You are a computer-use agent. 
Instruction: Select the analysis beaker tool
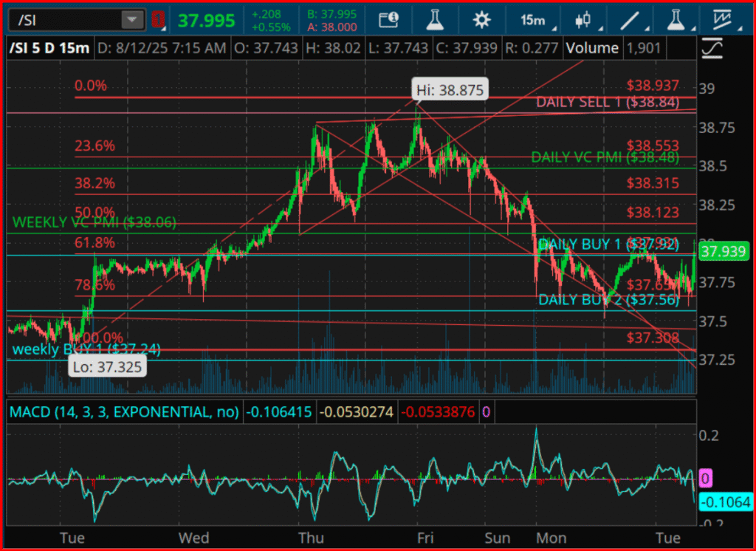435,20
